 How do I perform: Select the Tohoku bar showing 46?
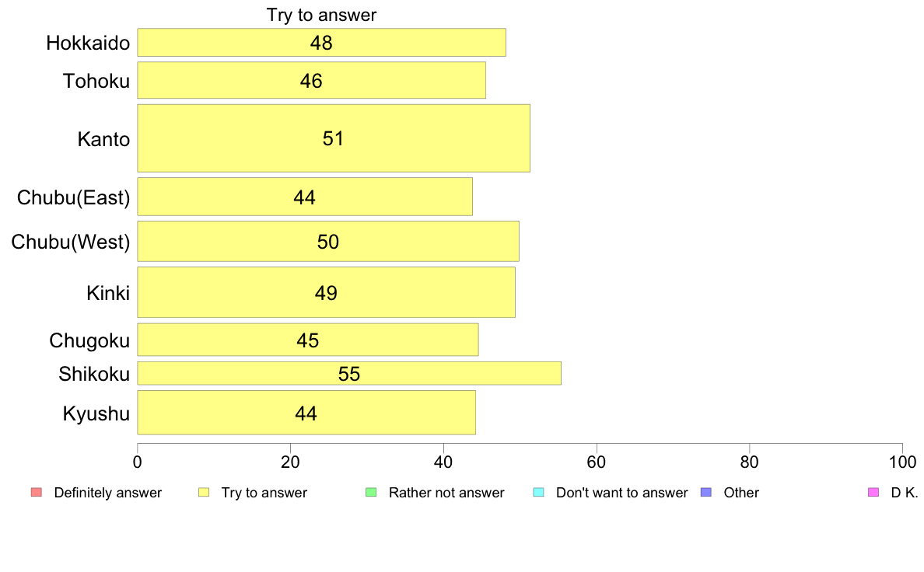312,80
